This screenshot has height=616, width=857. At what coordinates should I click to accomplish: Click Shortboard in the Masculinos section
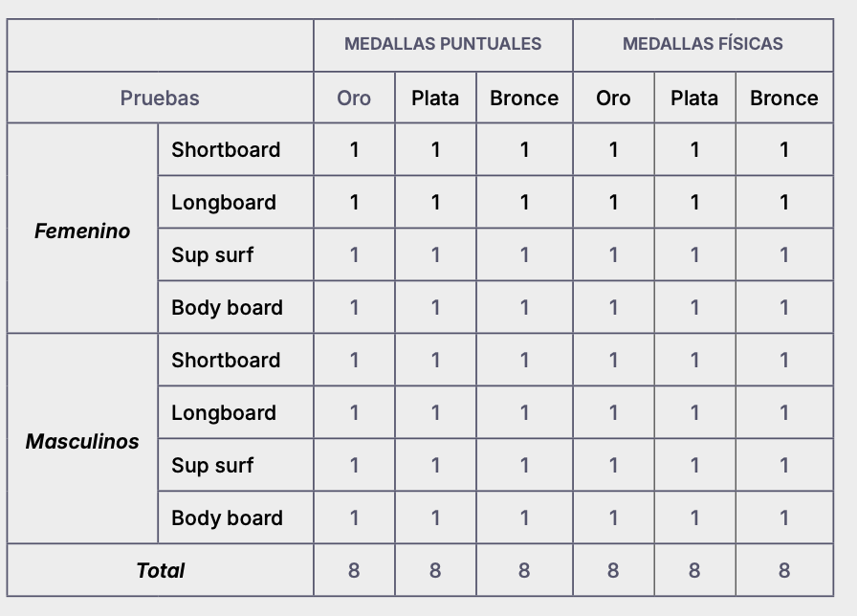point(226,360)
